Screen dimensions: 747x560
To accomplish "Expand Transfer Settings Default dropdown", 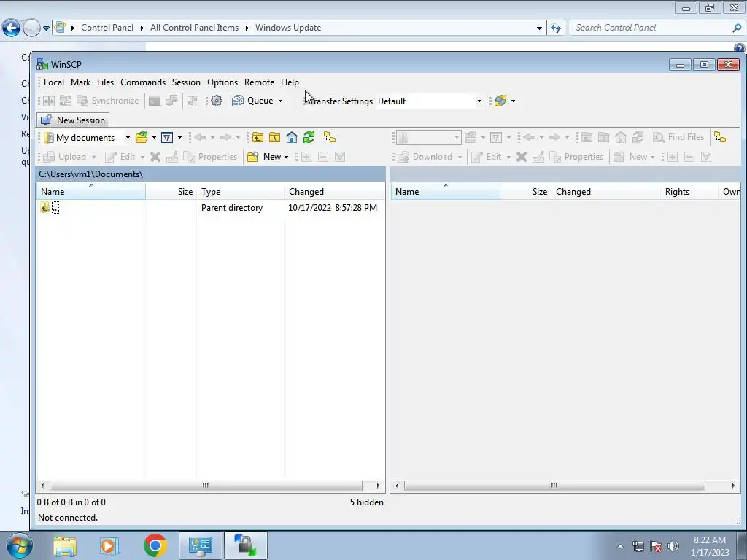I will [479, 101].
